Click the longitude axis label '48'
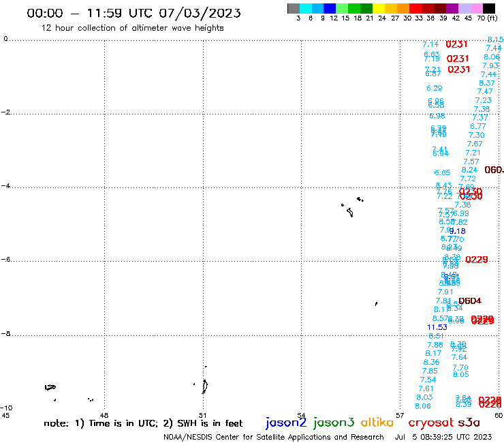Image resolution: width=504 pixels, height=443 pixels. point(104,415)
